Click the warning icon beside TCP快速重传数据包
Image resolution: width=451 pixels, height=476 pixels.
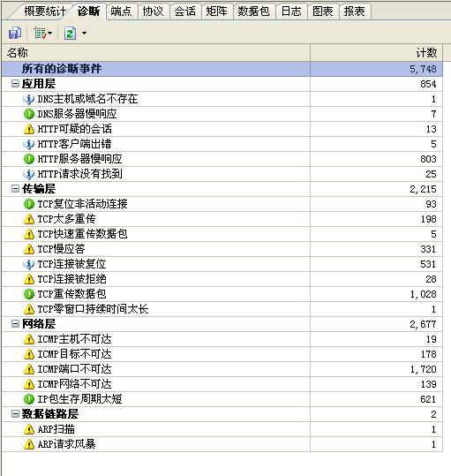click(29, 234)
